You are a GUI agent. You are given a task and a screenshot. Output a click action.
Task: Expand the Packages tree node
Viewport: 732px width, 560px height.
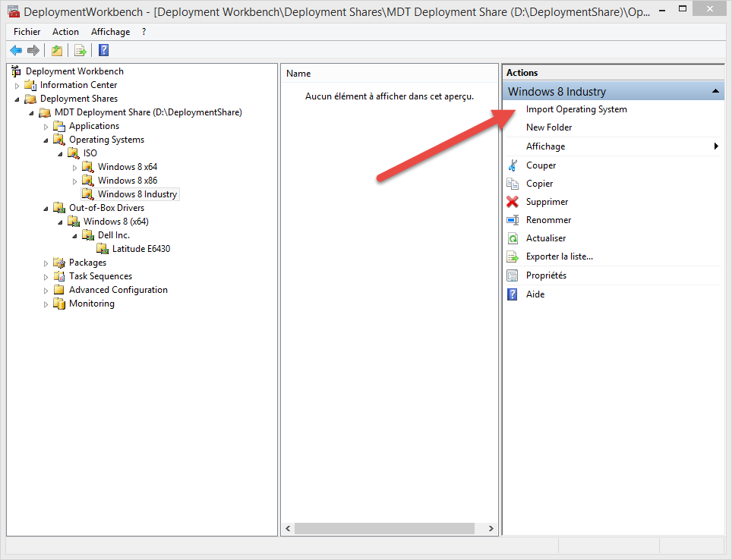click(x=46, y=262)
